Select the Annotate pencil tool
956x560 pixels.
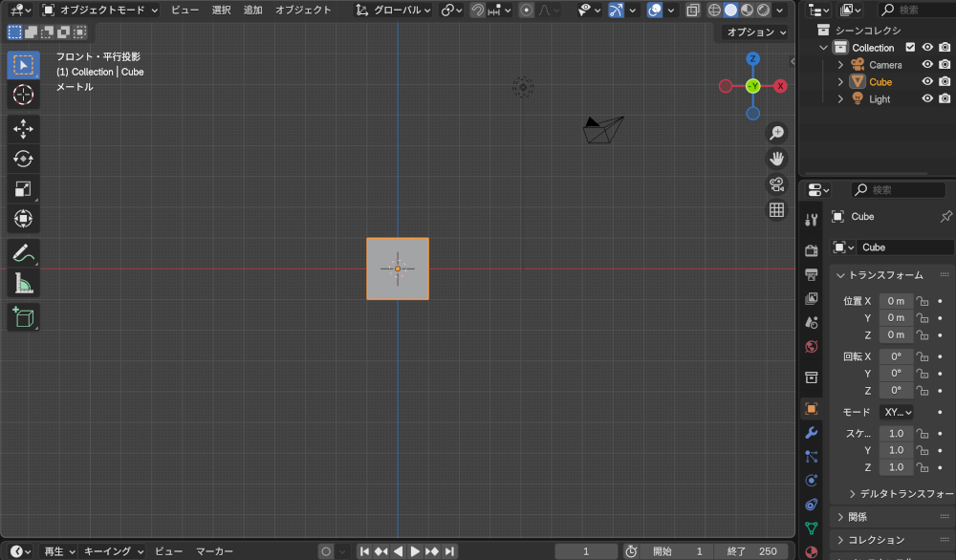pos(23,254)
